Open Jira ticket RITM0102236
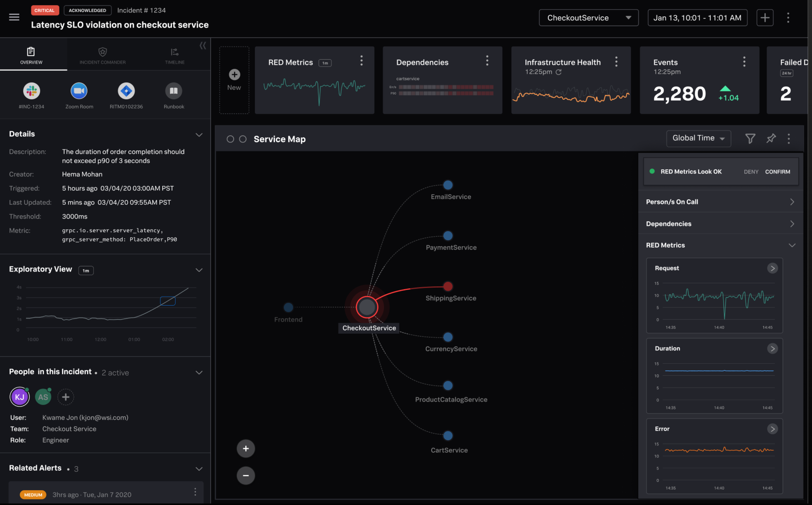 pyautogui.click(x=126, y=91)
